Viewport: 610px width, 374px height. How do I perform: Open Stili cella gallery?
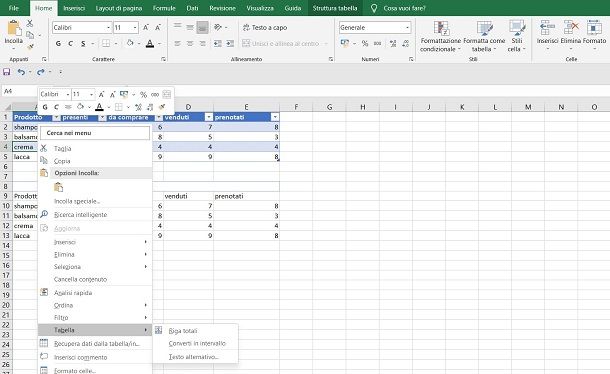pyautogui.click(x=517, y=37)
